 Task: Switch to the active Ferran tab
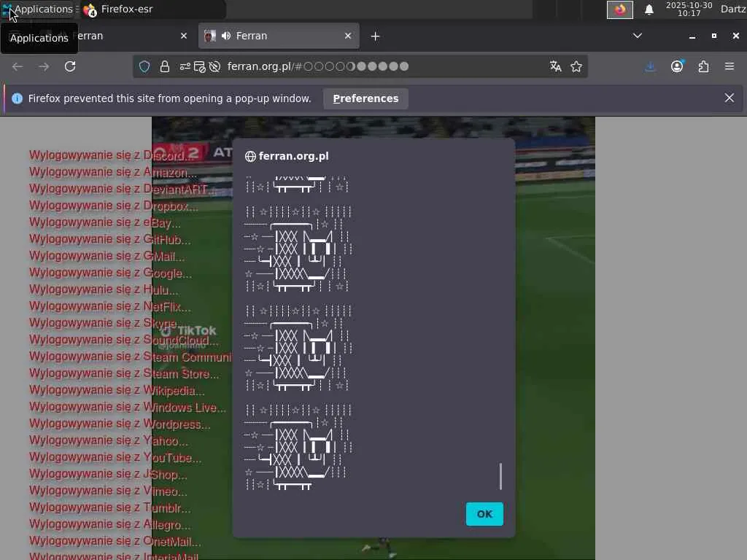click(x=279, y=36)
